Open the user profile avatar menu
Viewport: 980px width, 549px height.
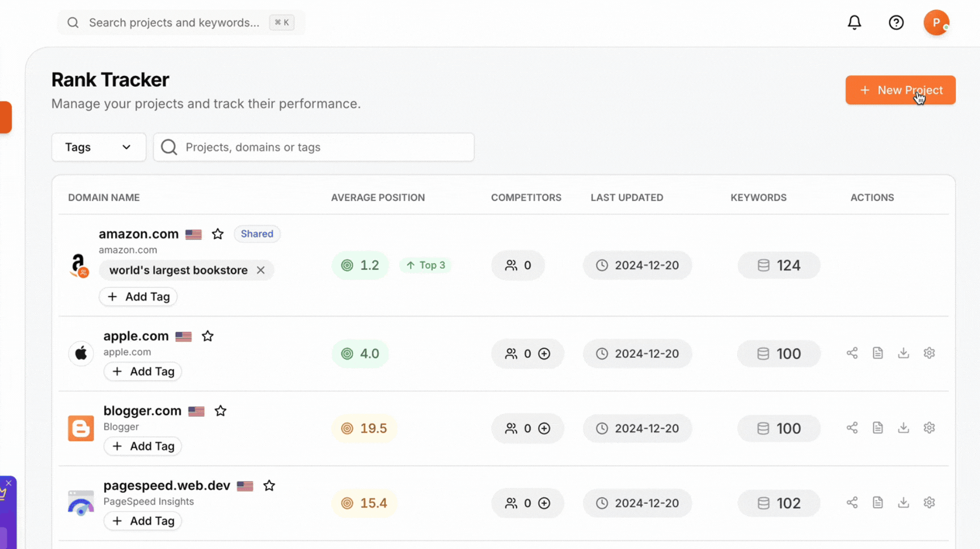coord(936,23)
